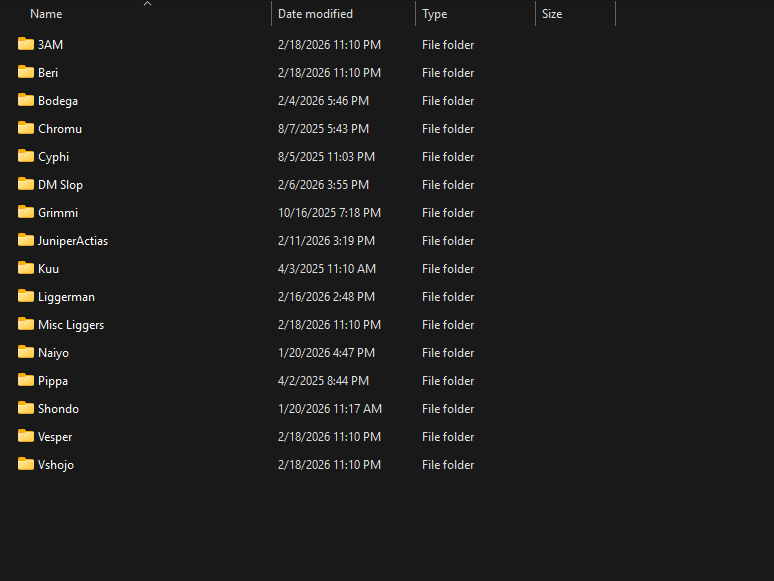Viewport: 774px width, 581px height.
Task: Select the Vshojo folder name
Action: click(x=56, y=465)
